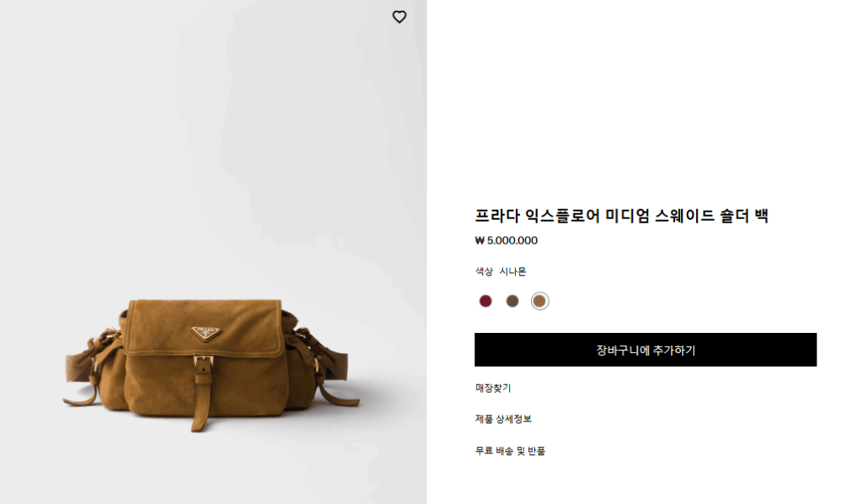The height and width of the screenshot is (504, 863).
Task: Select the cinnamon tan color swatch
Action: (540, 301)
